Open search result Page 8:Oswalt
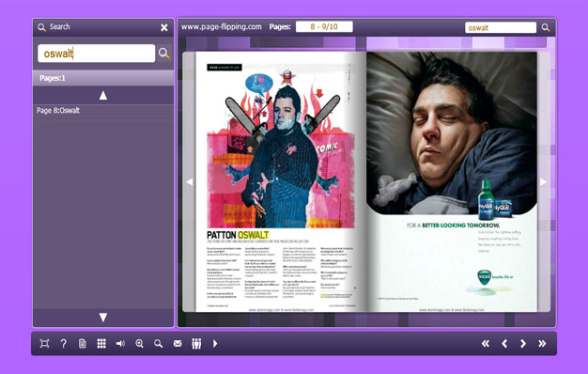588x374 pixels. [103, 110]
